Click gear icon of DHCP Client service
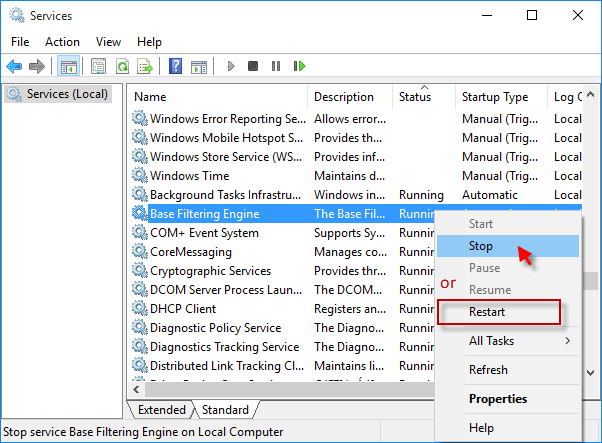This screenshot has width=602, height=443. coord(139,309)
